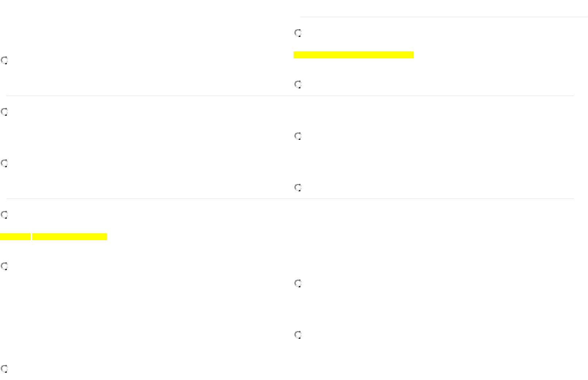Select right radio button just below long yellow highlight
The width and height of the screenshot is (588, 380).
pyautogui.click(x=298, y=84)
